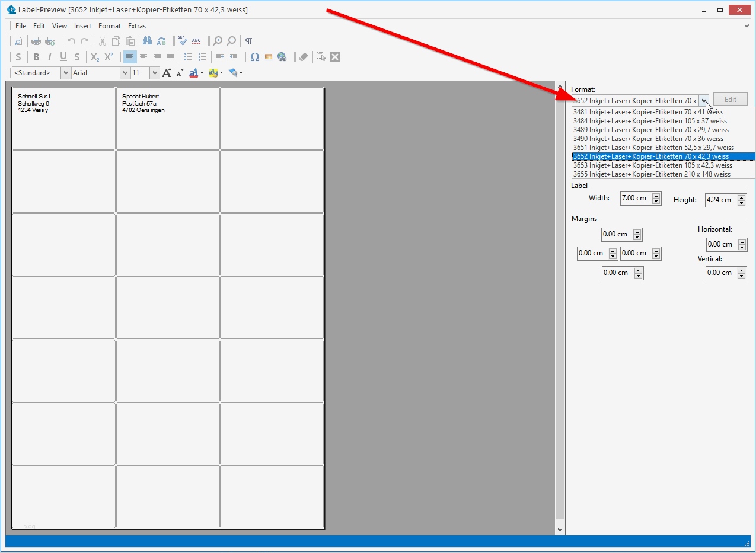Click the quick print icon with badge
Screen dimensions: 756x553
point(50,41)
